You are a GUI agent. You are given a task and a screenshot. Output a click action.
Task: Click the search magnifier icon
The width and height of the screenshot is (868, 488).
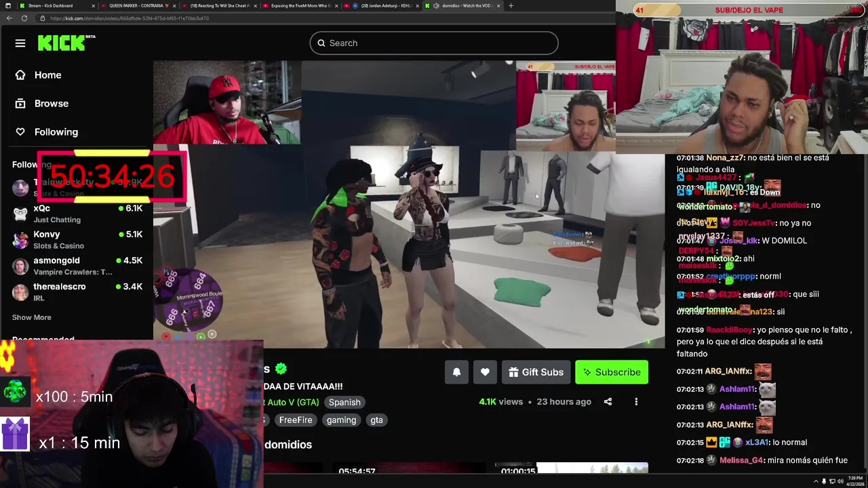tap(321, 43)
